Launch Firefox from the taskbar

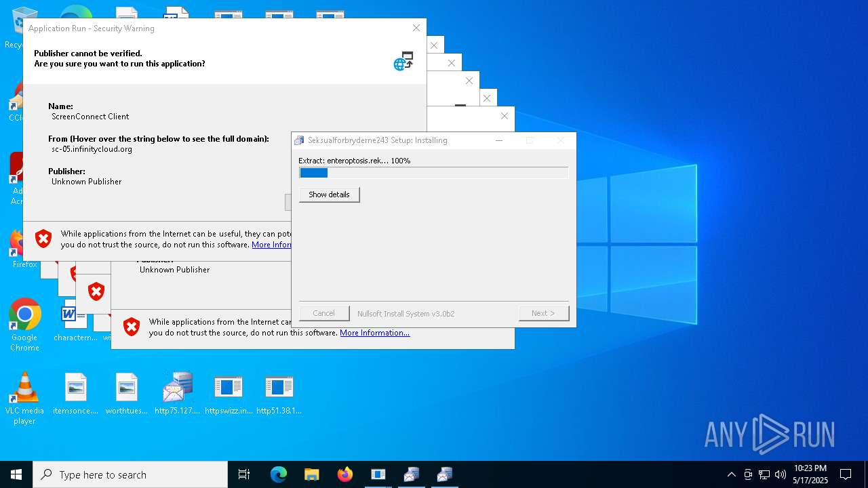pyautogui.click(x=345, y=474)
